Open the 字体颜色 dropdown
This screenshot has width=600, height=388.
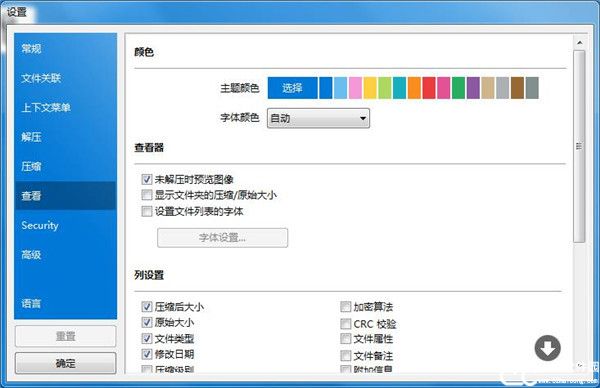[318, 118]
